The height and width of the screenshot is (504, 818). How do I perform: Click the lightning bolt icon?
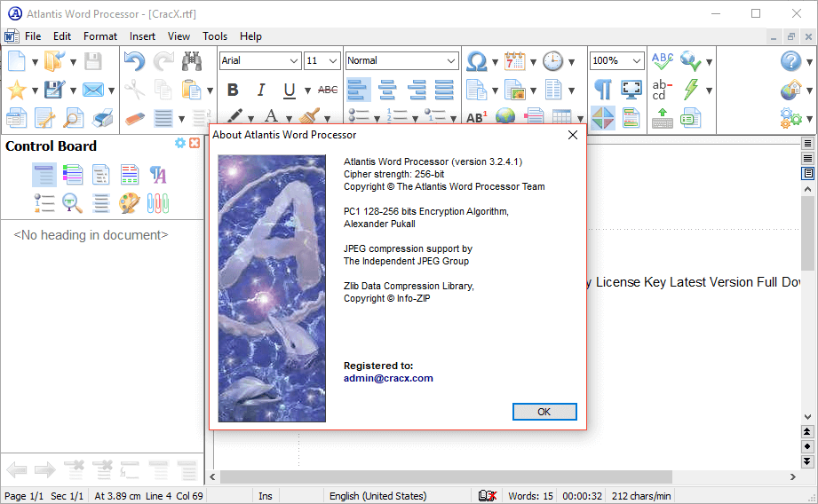[x=691, y=90]
